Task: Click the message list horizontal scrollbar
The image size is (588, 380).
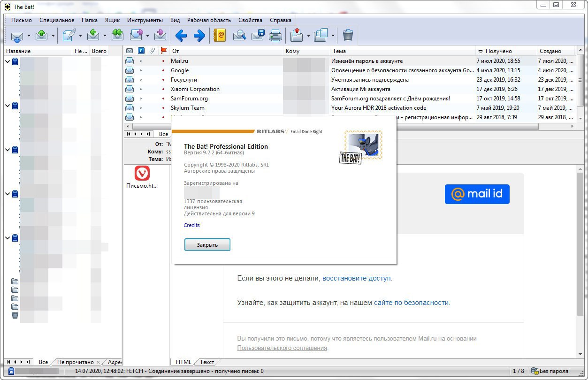Action: click(x=336, y=127)
